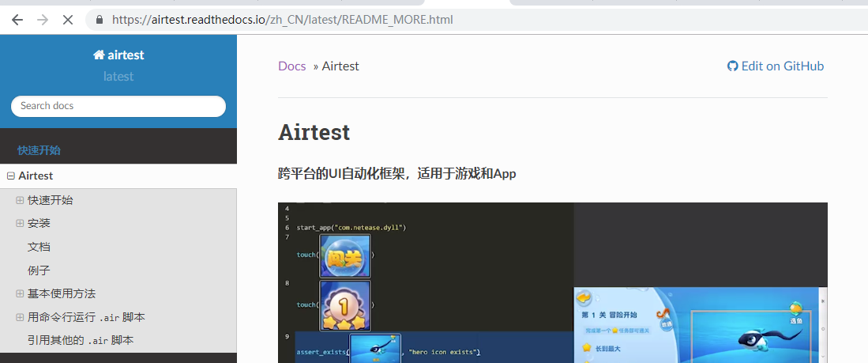Screen dimensions: 868x363
Task: Open the 文档 sidebar entry
Action: tap(39, 248)
